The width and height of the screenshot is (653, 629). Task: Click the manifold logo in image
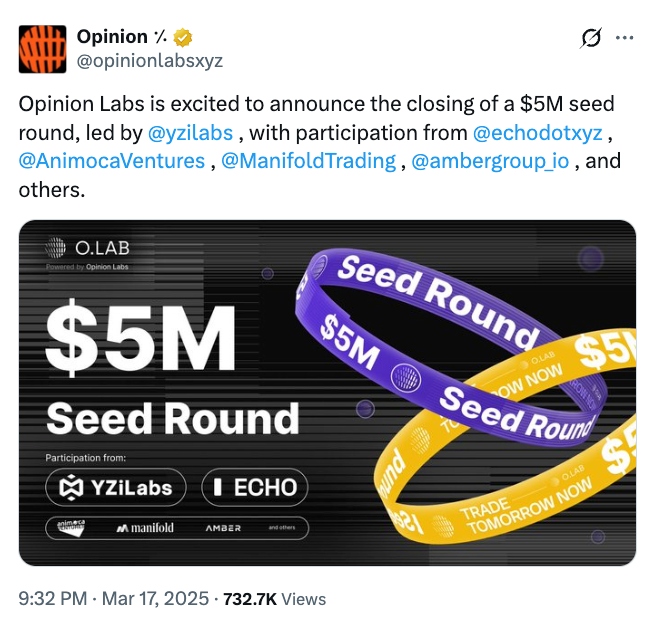click(145, 527)
